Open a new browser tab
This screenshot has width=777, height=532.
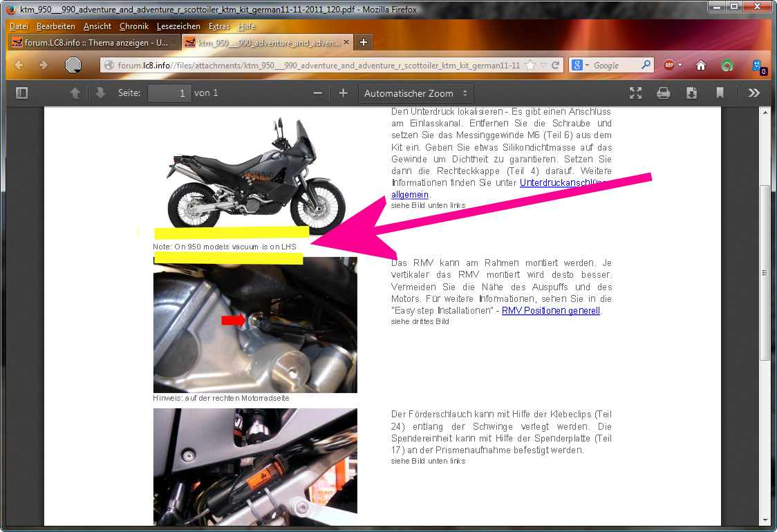tap(364, 42)
